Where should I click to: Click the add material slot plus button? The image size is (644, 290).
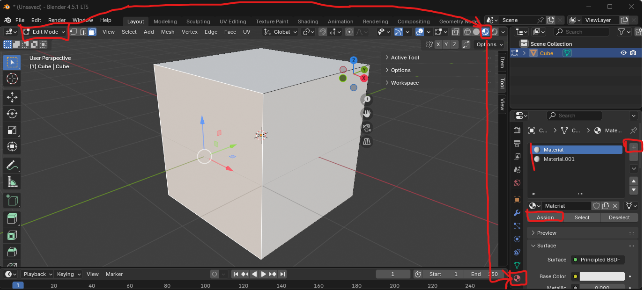click(634, 147)
